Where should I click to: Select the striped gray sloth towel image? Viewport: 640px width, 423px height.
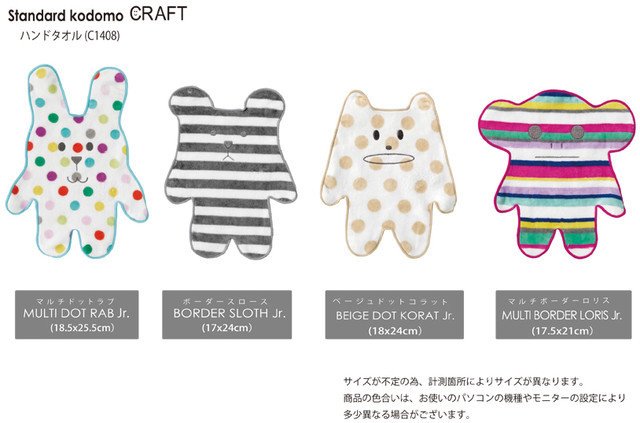tap(231, 173)
